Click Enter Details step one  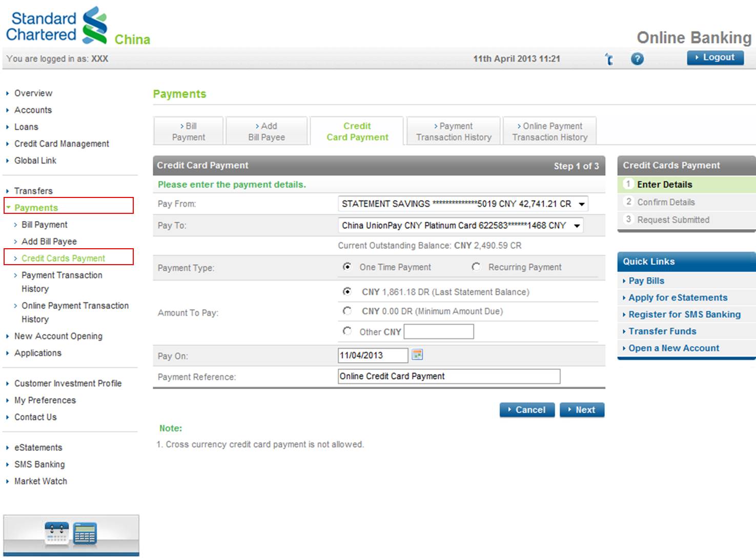click(686, 185)
